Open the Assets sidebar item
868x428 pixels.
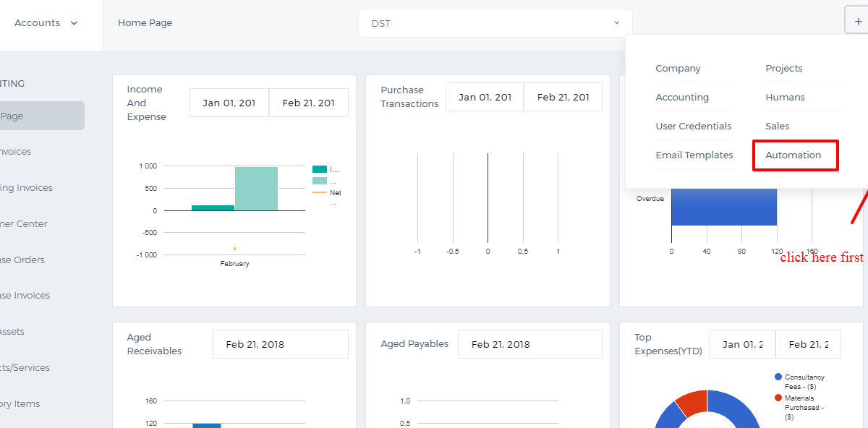[x=12, y=332]
